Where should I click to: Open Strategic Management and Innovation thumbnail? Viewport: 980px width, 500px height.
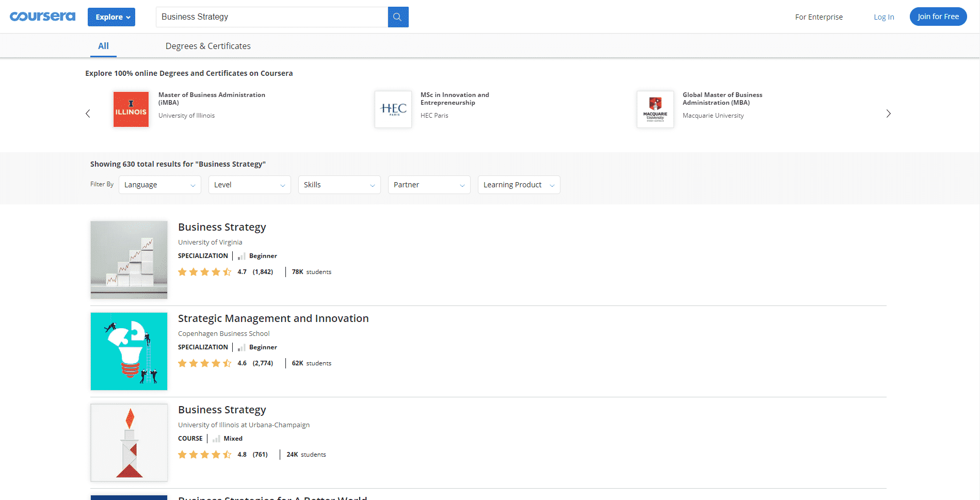click(x=129, y=351)
